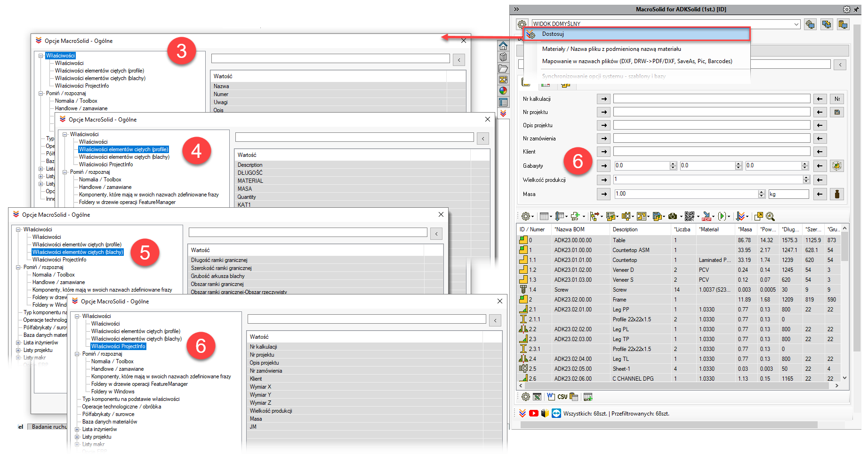Click the pop-out window icon in BOM toolbar

pyautogui.click(x=758, y=216)
